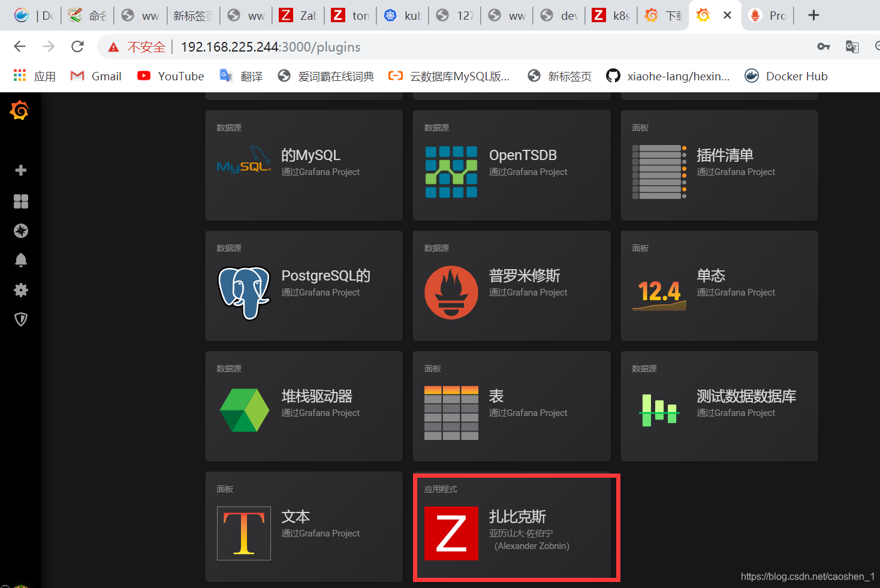Click the table panel icon
The width and height of the screenshot is (880, 588).
pos(451,413)
